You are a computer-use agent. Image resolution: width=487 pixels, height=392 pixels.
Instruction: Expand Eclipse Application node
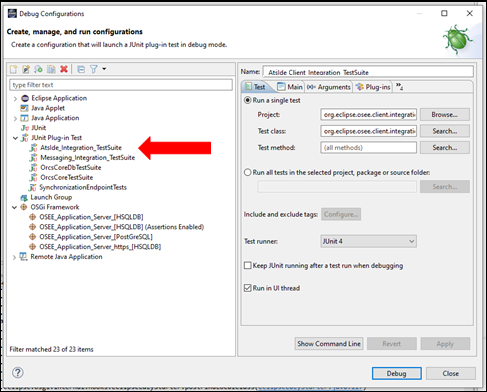[x=15, y=99]
